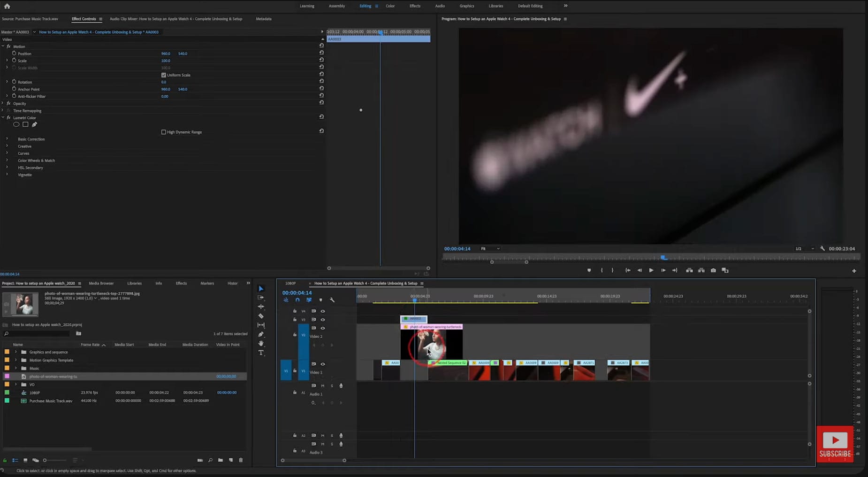This screenshot has width=868, height=477.
Task: Switch Project panel to icon view
Action: 25,460
